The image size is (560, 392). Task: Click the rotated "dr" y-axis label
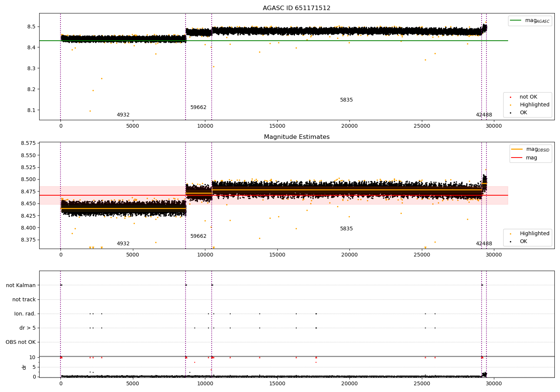coord(24,367)
